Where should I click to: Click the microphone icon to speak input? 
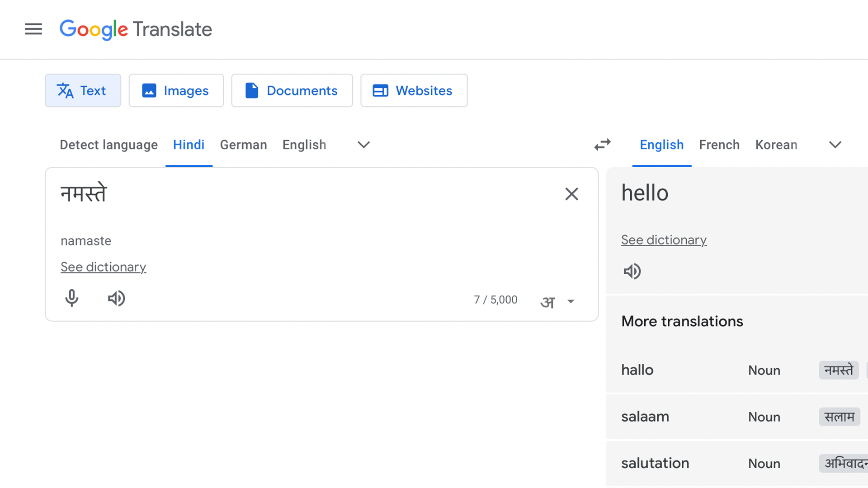[x=71, y=299]
